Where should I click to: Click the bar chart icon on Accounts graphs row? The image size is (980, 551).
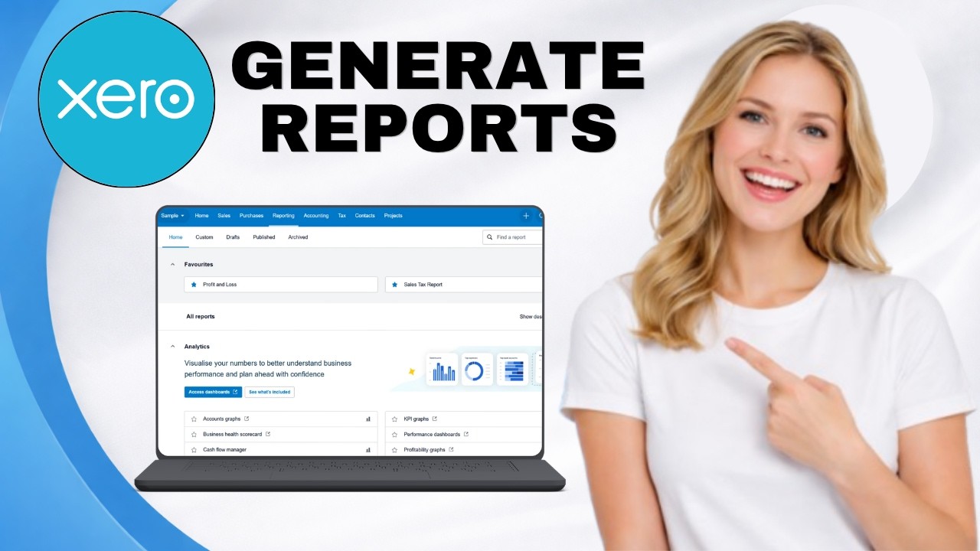pyautogui.click(x=368, y=419)
